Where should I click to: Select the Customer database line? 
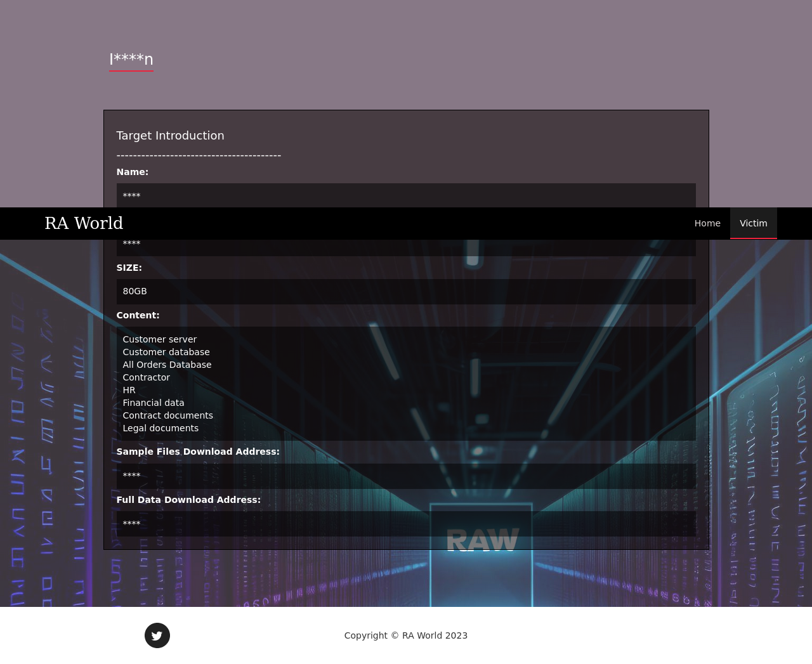coord(166,352)
